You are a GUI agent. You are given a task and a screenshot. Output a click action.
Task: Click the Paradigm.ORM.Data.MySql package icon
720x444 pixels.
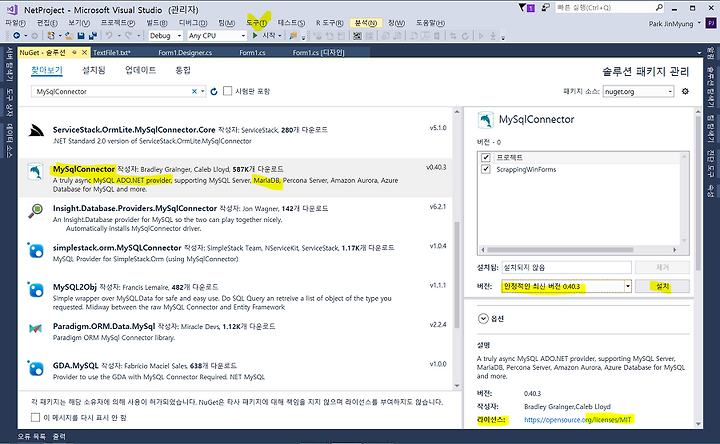click(35, 329)
